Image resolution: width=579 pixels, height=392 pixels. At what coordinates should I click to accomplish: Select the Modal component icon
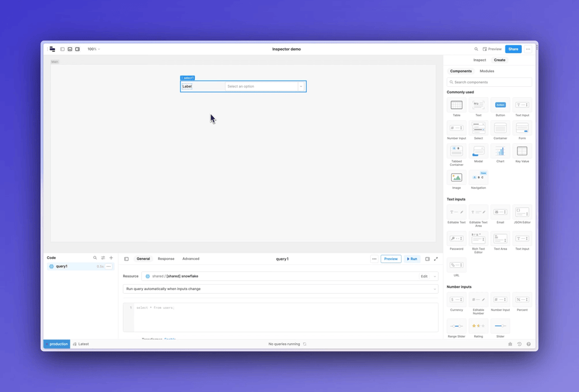[478, 151]
